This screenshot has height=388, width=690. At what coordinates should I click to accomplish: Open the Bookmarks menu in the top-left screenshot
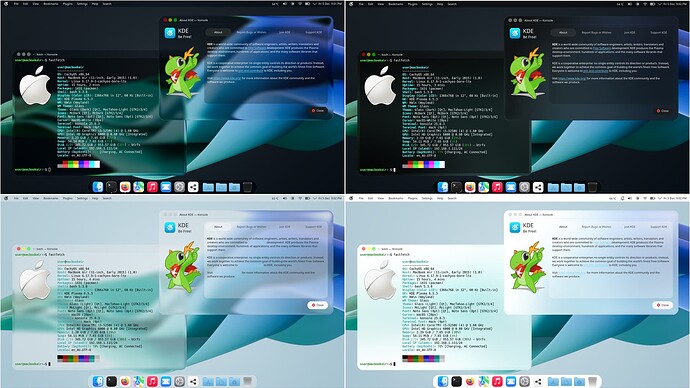tap(51, 4)
